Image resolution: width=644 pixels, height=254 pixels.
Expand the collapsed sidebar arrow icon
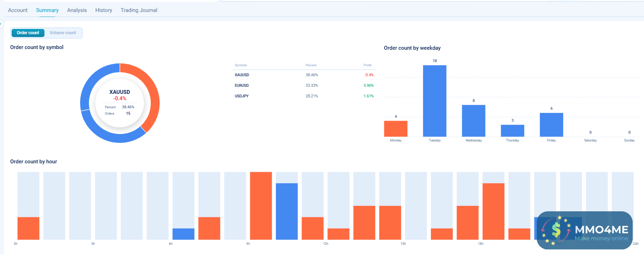click(x=1, y=24)
